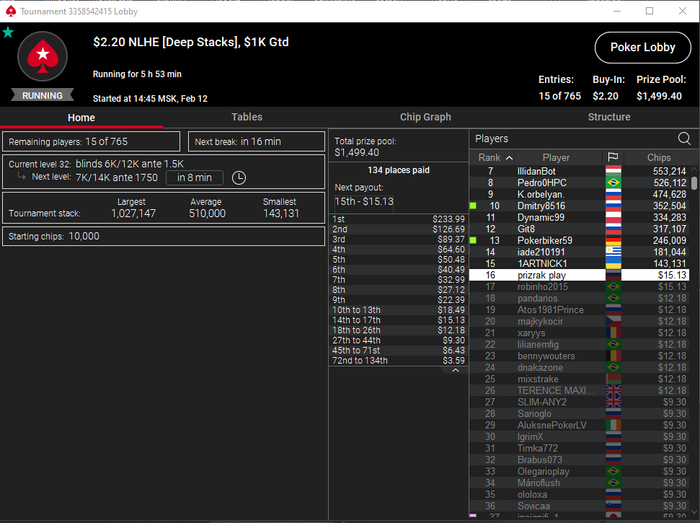Sort the list by Chips column header
Viewport: 700px width, 523px height.
[x=658, y=158]
